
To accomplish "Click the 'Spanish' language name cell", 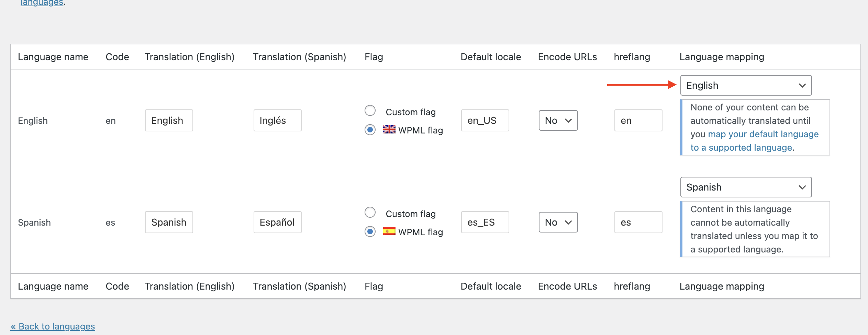I will pyautogui.click(x=34, y=223).
